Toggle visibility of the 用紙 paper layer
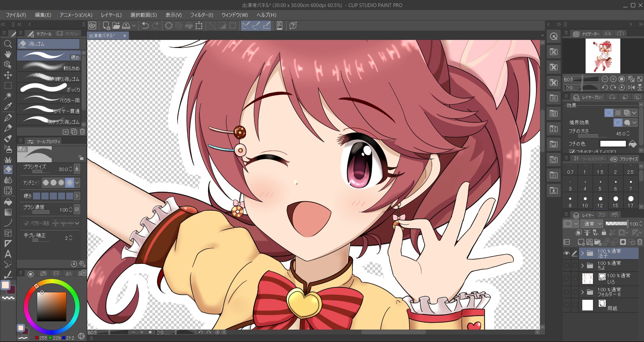The height and width of the screenshot is (342, 644). click(x=566, y=305)
